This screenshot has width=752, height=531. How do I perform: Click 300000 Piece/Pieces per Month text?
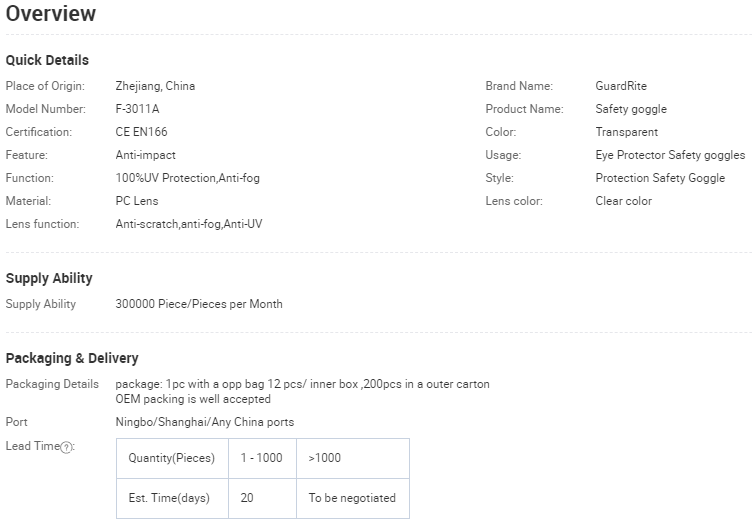tap(199, 304)
